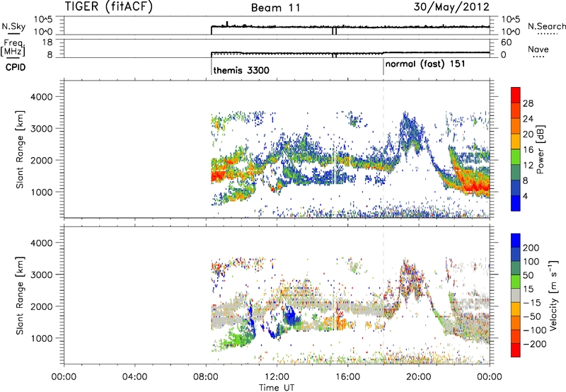Viewport: 566px width, 392px height.
Task: Click the "Nave" legend label
Action: pyautogui.click(x=538, y=49)
